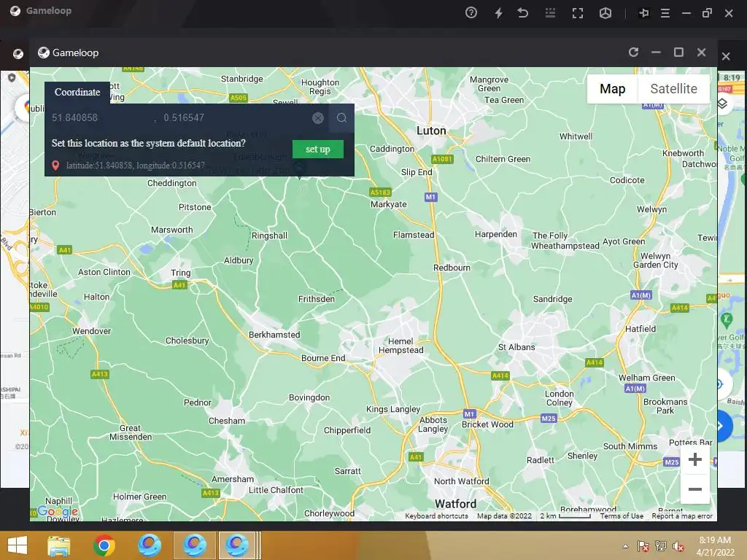Click the A1081 road shield
Viewport: 747px width, 560px height.
click(442, 159)
